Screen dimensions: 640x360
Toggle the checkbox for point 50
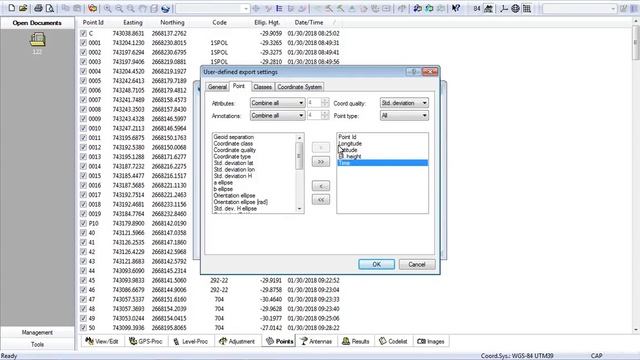point(83,328)
